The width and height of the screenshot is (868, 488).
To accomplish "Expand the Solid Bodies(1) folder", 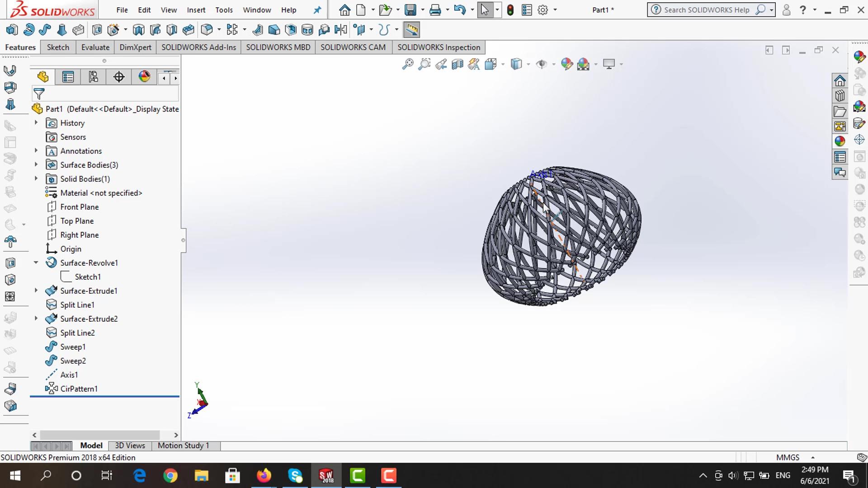I will click(36, 179).
